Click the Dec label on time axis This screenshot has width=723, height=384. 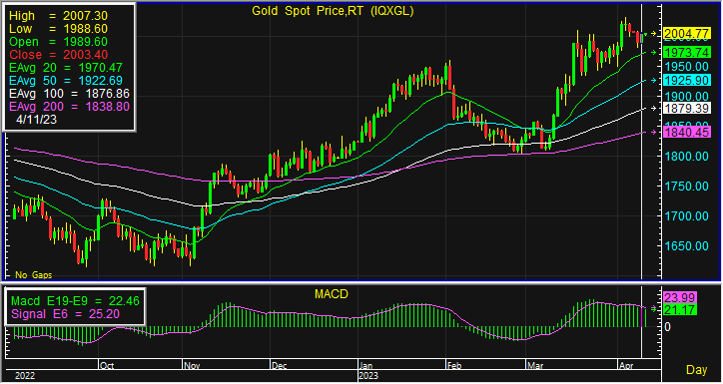pos(279,366)
